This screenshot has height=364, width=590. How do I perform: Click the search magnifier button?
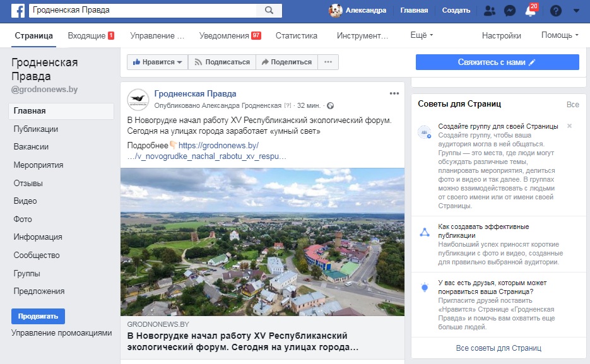coord(269,10)
